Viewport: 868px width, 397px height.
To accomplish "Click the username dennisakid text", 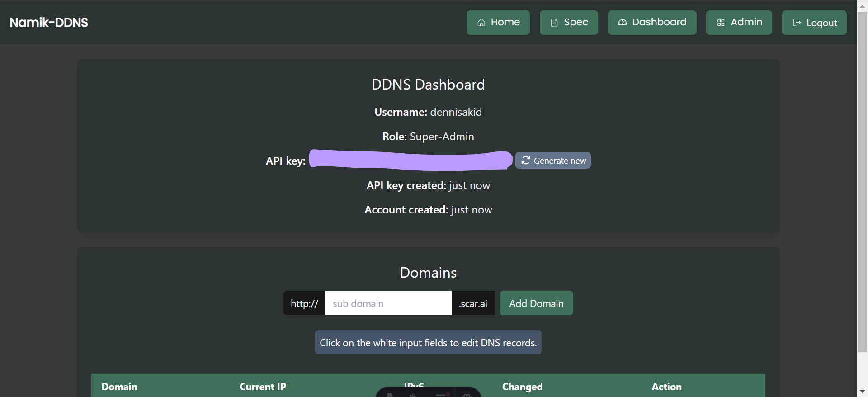I will pyautogui.click(x=456, y=112).
